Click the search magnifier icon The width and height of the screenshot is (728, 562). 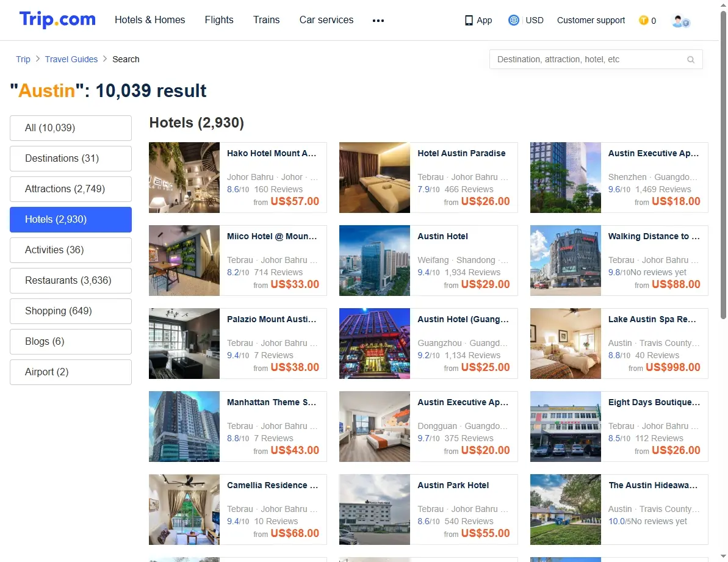(691, 60)
